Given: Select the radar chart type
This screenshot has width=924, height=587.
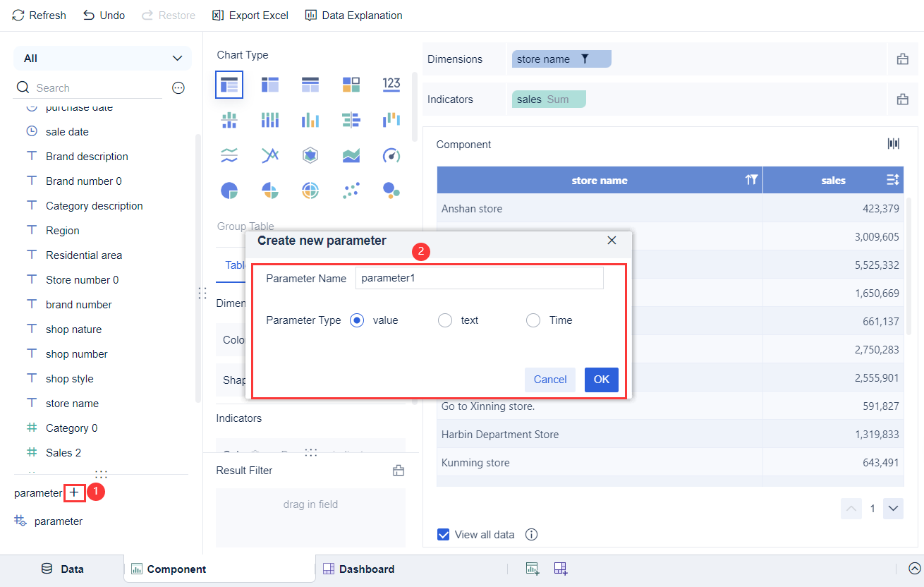Looking at the screenshot, I should (310, 155).
